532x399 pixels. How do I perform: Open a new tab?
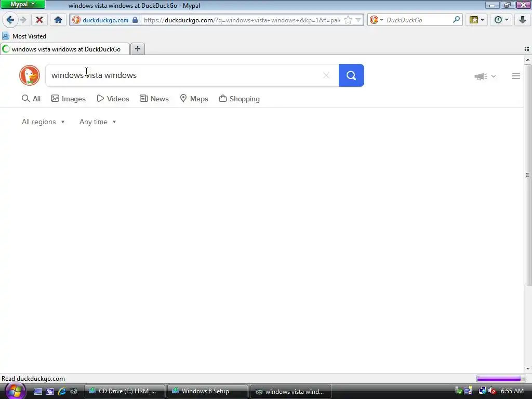coord(137,49)
